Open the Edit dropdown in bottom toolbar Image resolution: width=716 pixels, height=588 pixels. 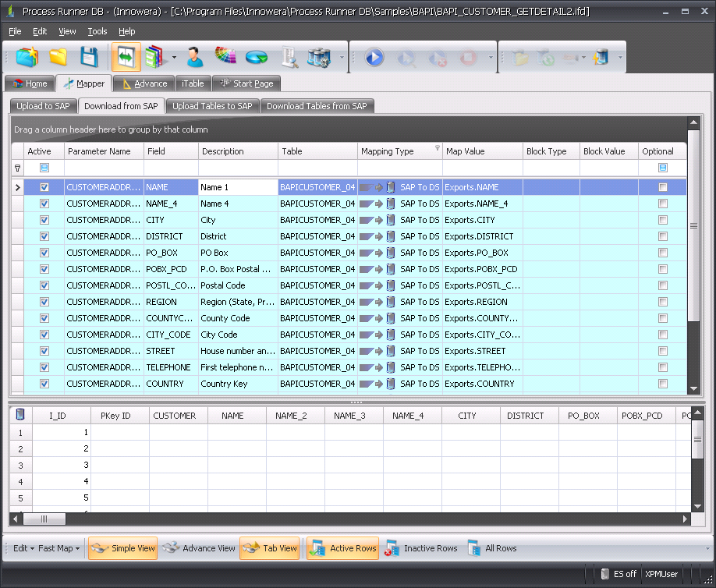[23, 548]
